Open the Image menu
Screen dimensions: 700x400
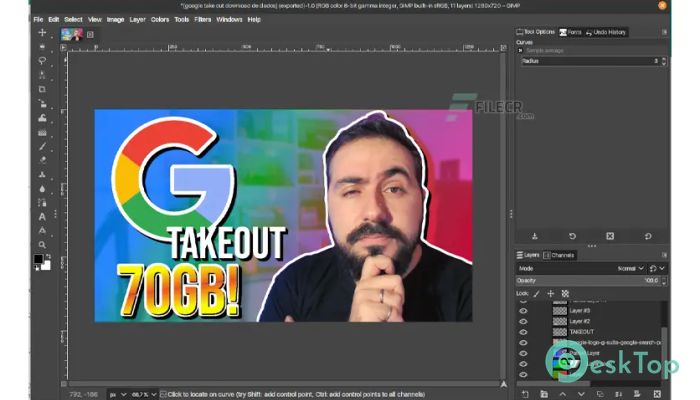coord(115,20)
